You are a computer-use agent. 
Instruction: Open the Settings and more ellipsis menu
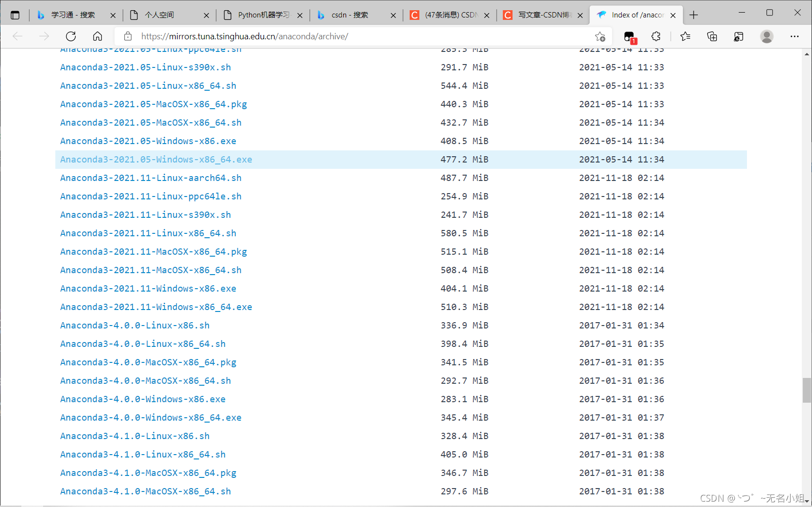coord(795,36)
